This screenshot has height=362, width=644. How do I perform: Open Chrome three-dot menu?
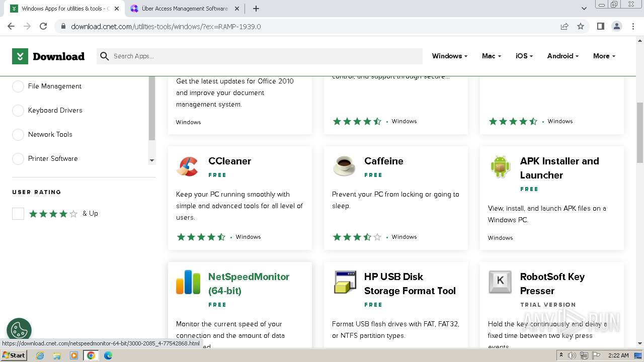pyautogui.click(x=633, y=26)
